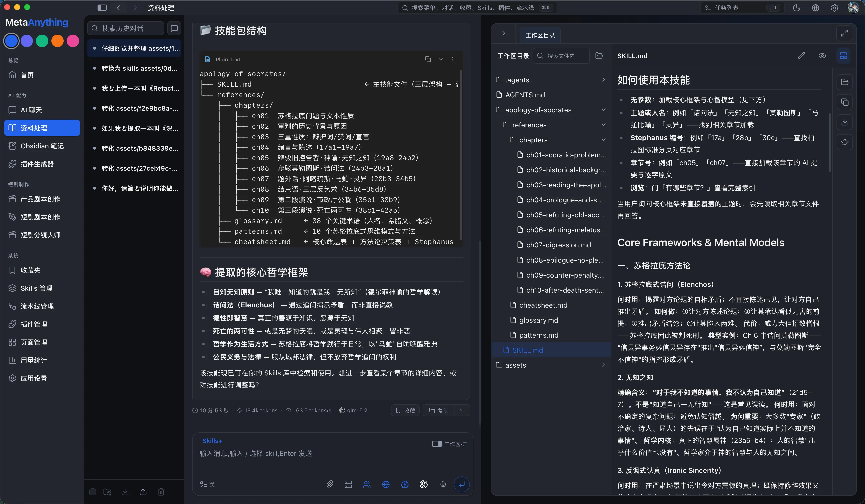This screenshot has width=865, height=504.
Task: Click the stacked layout icon in input bar
Action: [348, 484]
